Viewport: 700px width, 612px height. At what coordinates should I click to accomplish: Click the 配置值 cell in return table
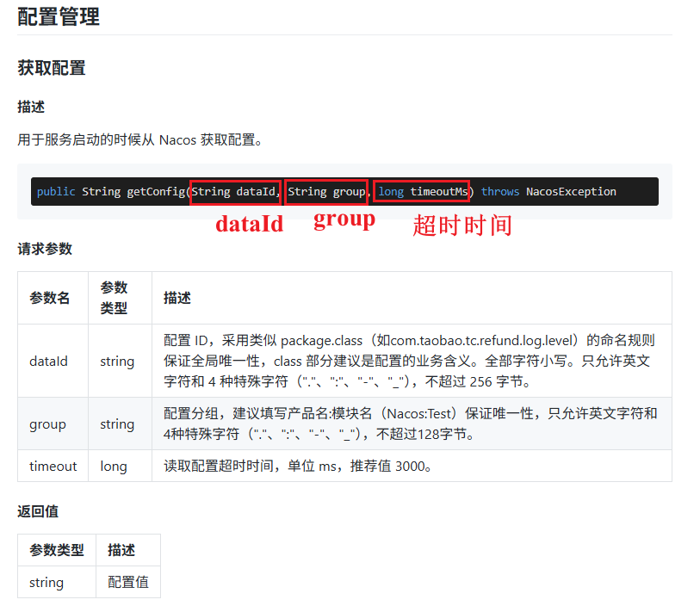click(x=128, y=582)
